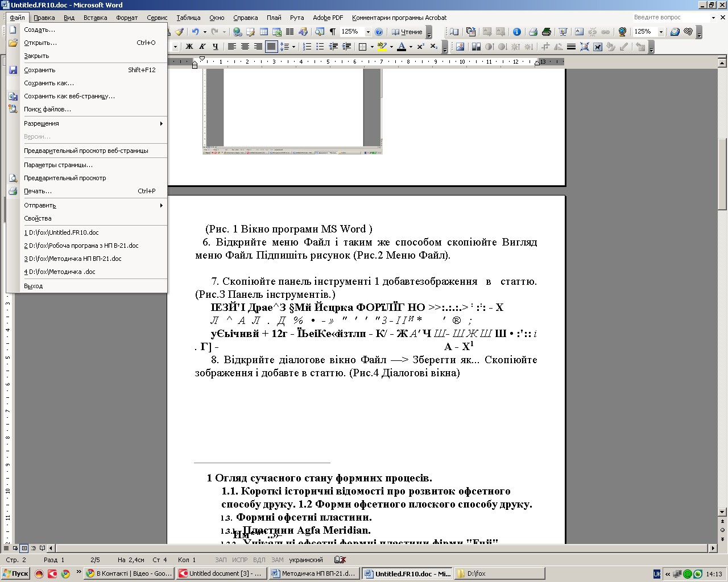Click the presentation screen icon
Image resolution: width=728 pixels, height=582 pixels.
click(x=562, y=32)
